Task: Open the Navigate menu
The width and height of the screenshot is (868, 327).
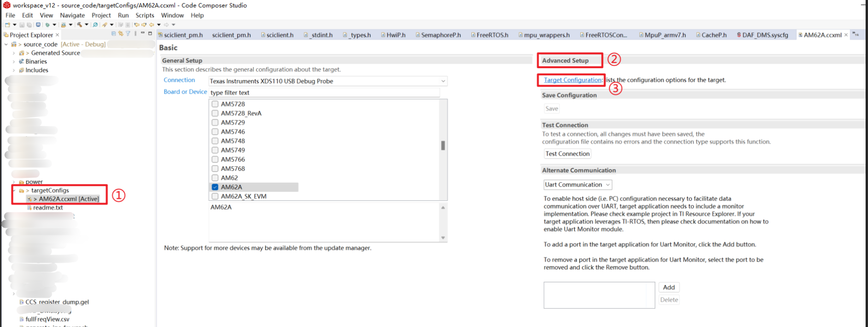Action: click(72, 15)
